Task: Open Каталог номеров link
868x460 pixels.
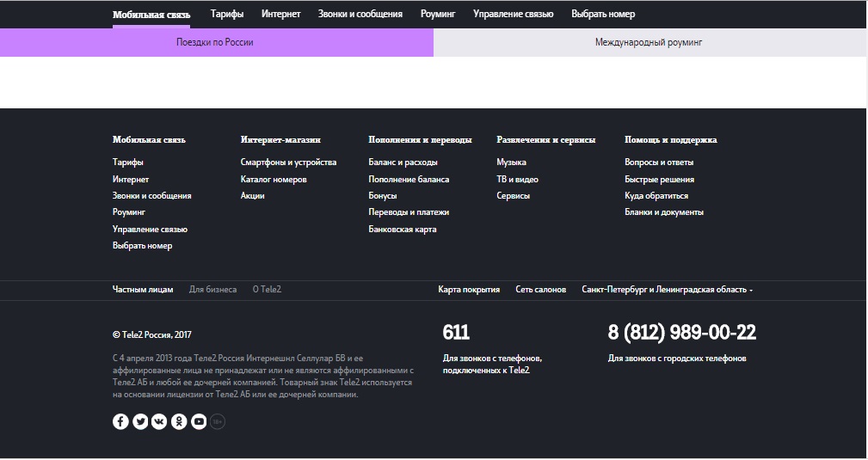Action: pos(274,180)
